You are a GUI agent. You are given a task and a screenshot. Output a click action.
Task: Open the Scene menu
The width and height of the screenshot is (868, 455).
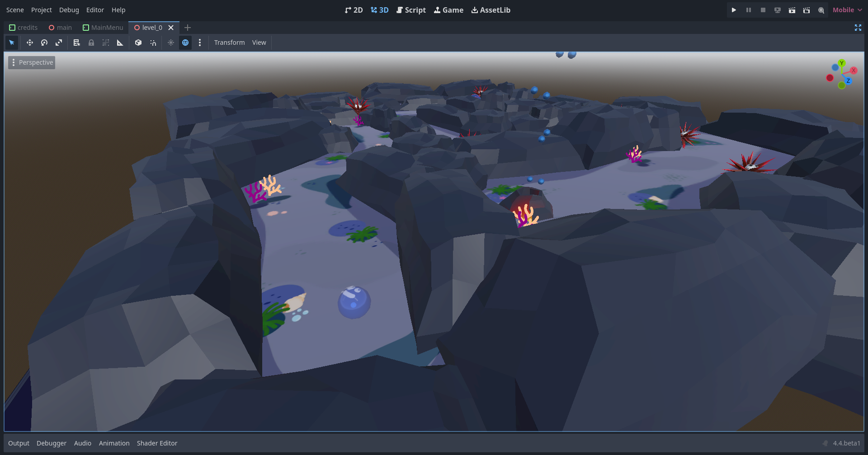(15, 10)
